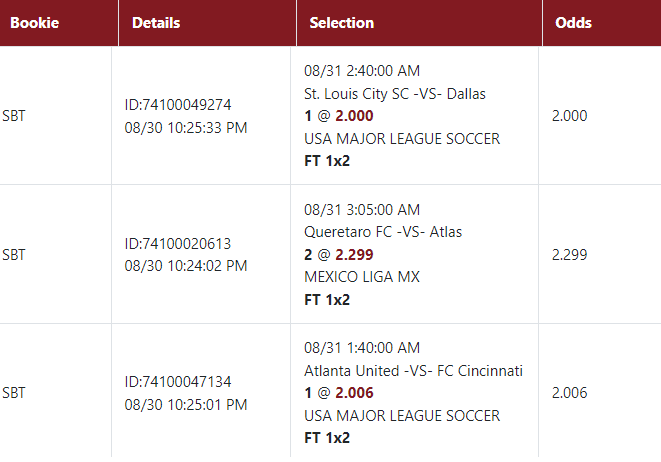
Task: Click the bold selection 1 @ 2.006
Action: (339, 393)
